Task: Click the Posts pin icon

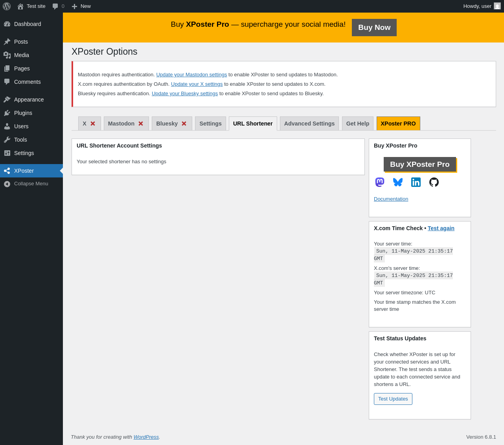Action: click(7, 42)
